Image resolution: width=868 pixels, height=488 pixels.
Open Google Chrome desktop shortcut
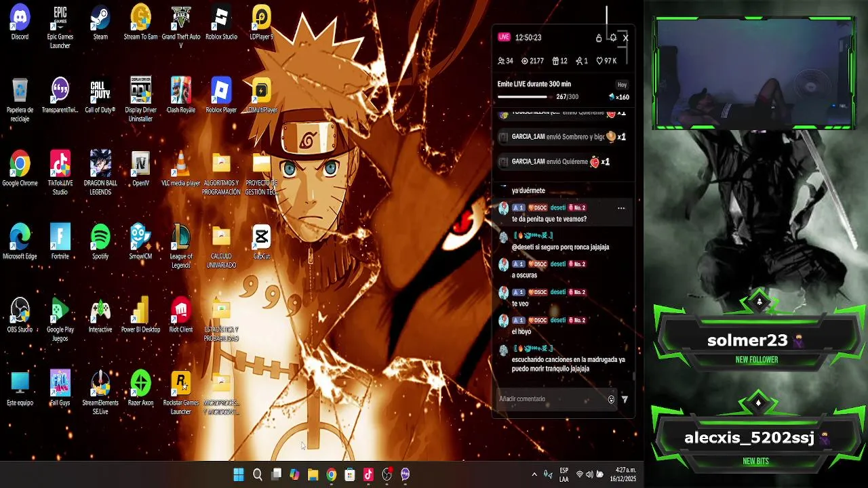pos(20,169)
